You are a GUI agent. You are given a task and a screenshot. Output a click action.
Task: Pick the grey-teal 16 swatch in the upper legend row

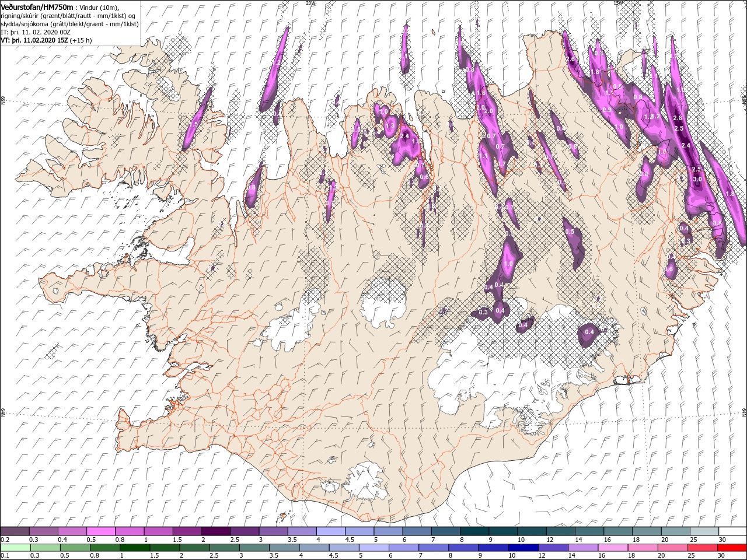point(617,531)
